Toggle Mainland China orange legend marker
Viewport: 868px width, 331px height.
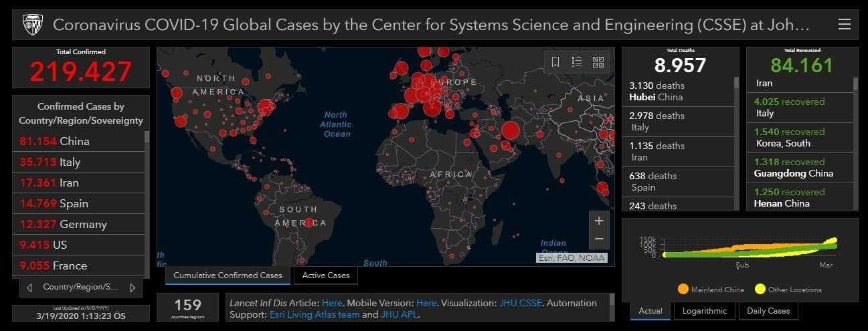pos(683,290)
